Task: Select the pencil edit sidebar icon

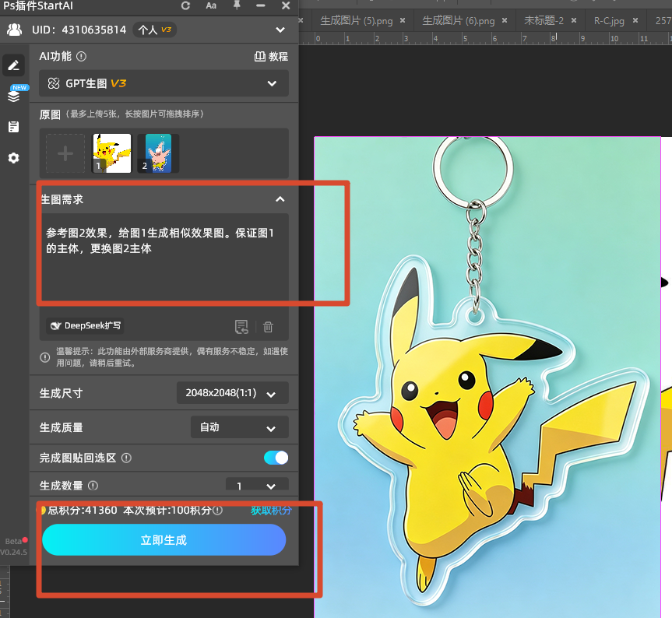Action: [x=14, y=65]
